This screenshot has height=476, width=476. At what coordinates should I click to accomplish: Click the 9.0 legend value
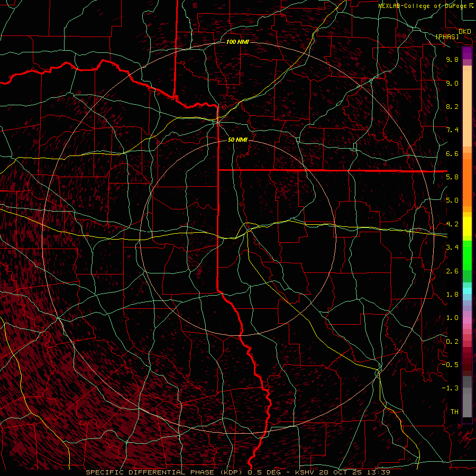point(452,83)
